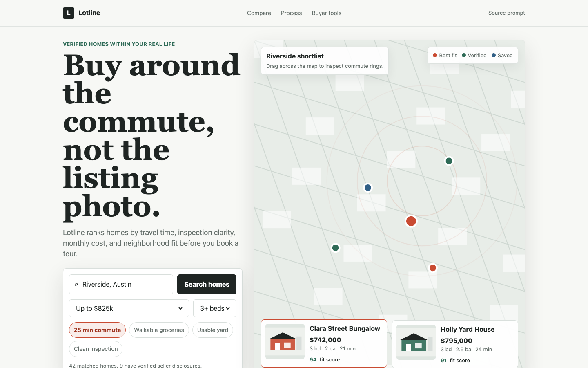Image resolution: width=588 pixels, height=368 pixels.
Task: Click the Verified homes within your real life tagline
Action: 119,44
